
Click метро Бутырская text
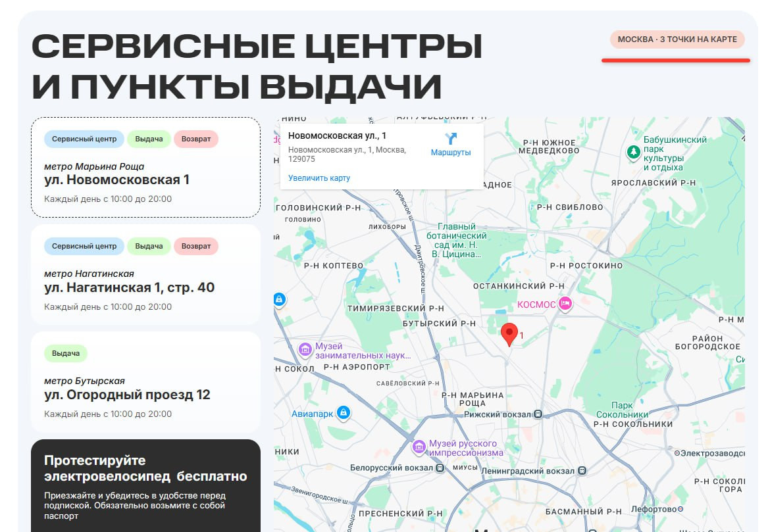point(84,381)
